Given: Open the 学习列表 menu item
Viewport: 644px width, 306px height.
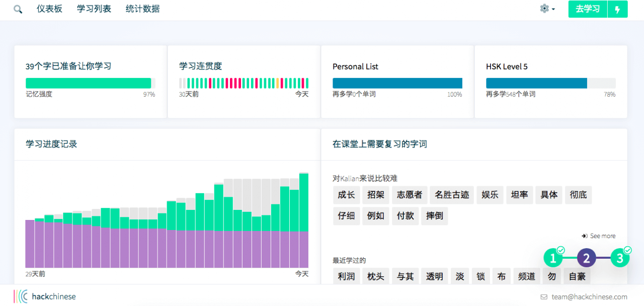Looking at the screenshot, I should [x=94, y=9].
